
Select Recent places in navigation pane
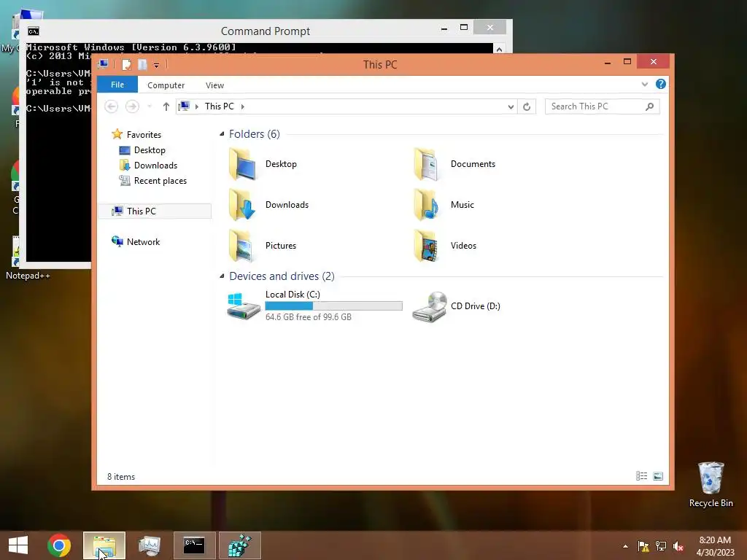point(153,181)
